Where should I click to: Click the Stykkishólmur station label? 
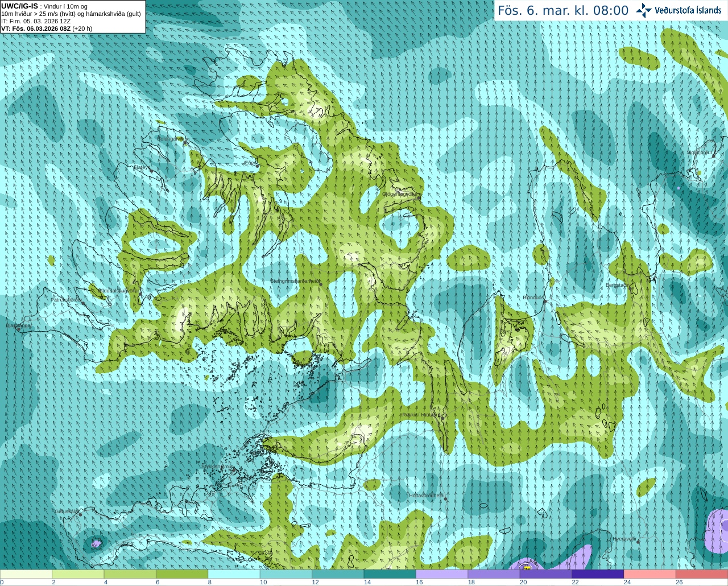click(x=218, y=467)
